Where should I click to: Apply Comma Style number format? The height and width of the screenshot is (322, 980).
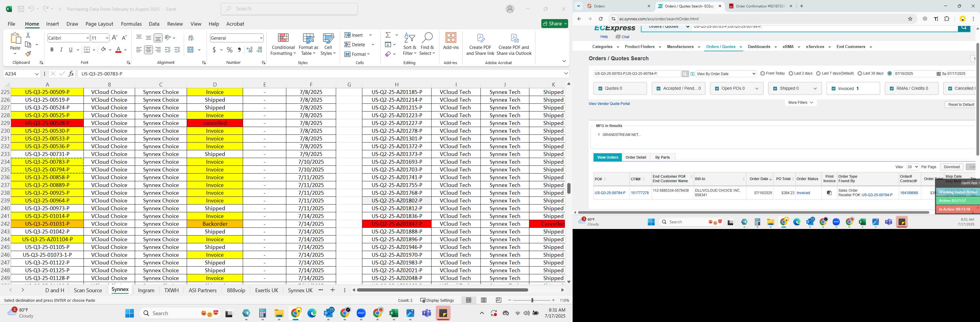click(x=239, y=50)
